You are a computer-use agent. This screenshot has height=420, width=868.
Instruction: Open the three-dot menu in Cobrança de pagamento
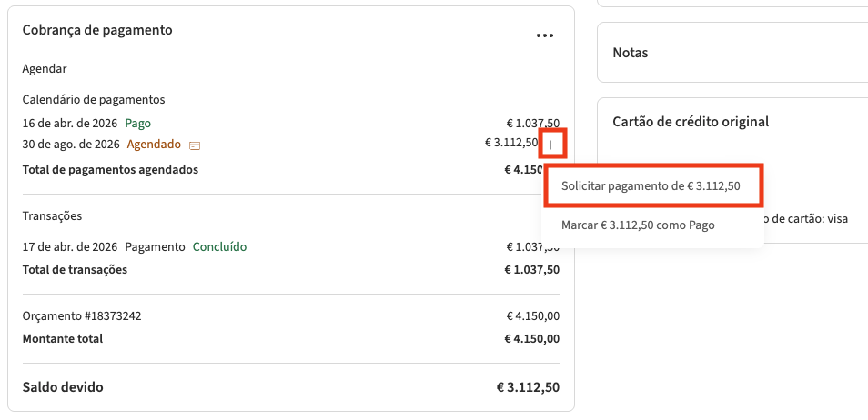click(x=545, y=35)
